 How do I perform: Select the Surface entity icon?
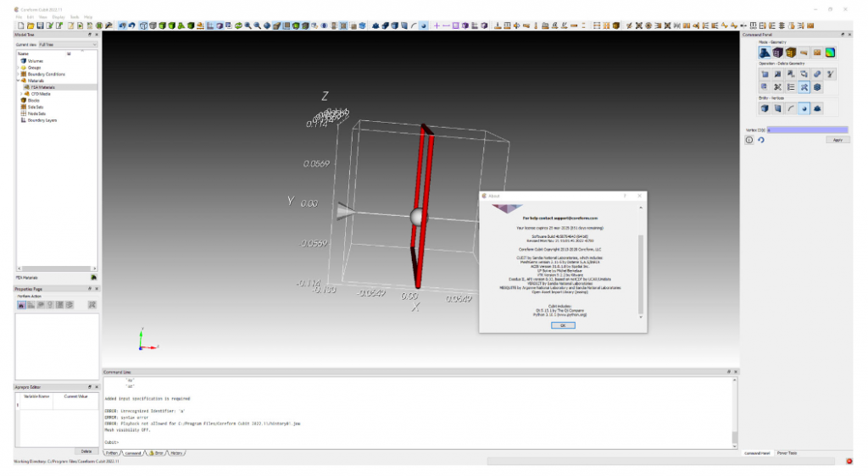click(x=778, y=108)
